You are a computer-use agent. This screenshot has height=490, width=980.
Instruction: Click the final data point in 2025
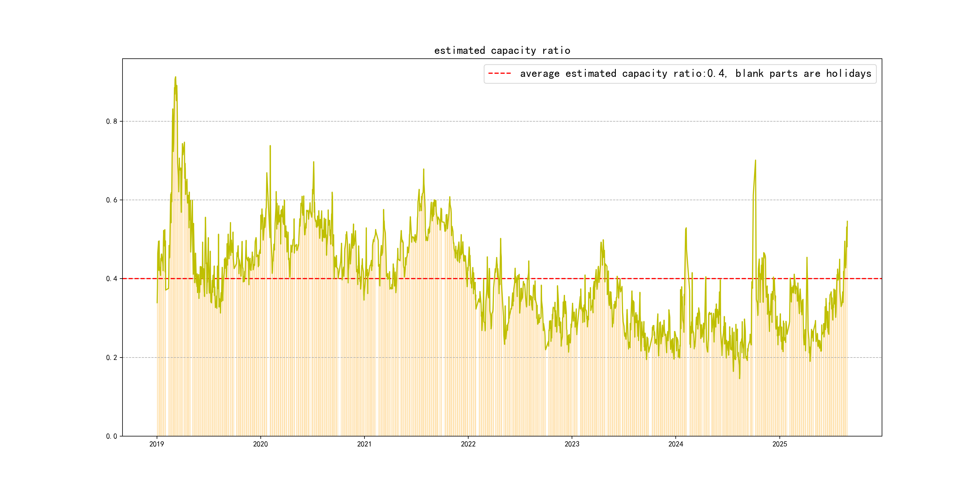[x=847, y=221]
